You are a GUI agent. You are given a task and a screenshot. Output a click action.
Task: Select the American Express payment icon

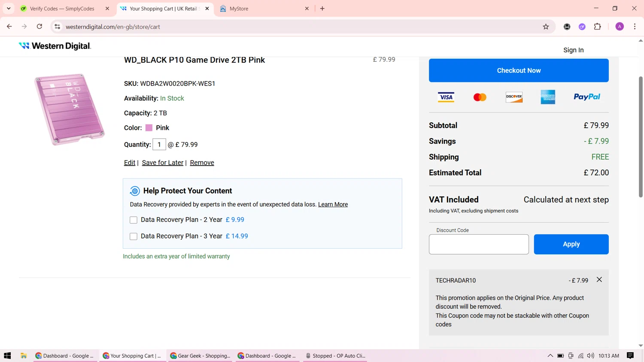[548, 97]
